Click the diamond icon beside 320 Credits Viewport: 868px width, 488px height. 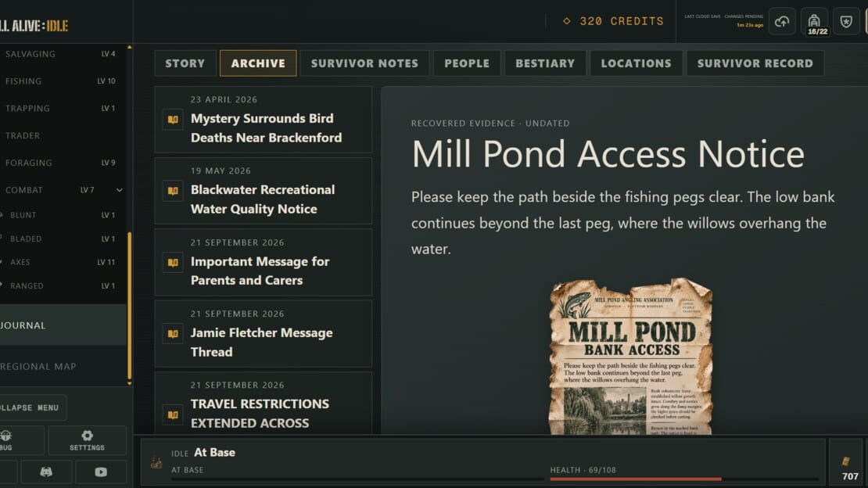pyautogui.click(x=566, y=21)
